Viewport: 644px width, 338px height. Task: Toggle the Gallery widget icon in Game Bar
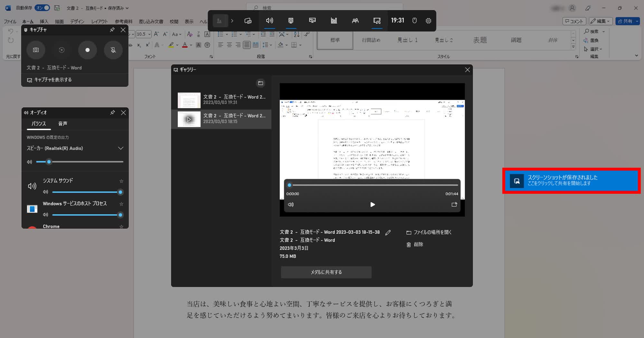377,21
